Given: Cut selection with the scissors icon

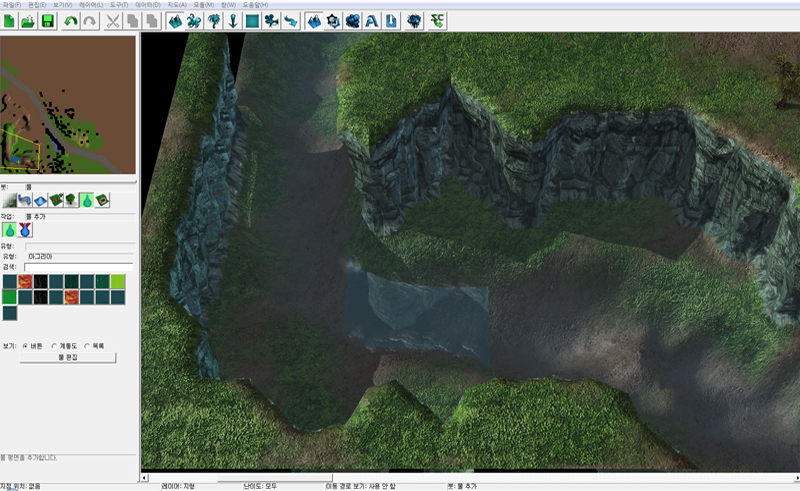Looking at the screenshot, I should point(113,21).
